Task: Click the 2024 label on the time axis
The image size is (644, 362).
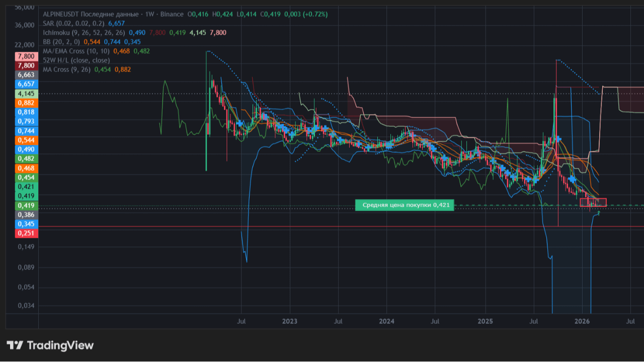Action: (386, 321)
